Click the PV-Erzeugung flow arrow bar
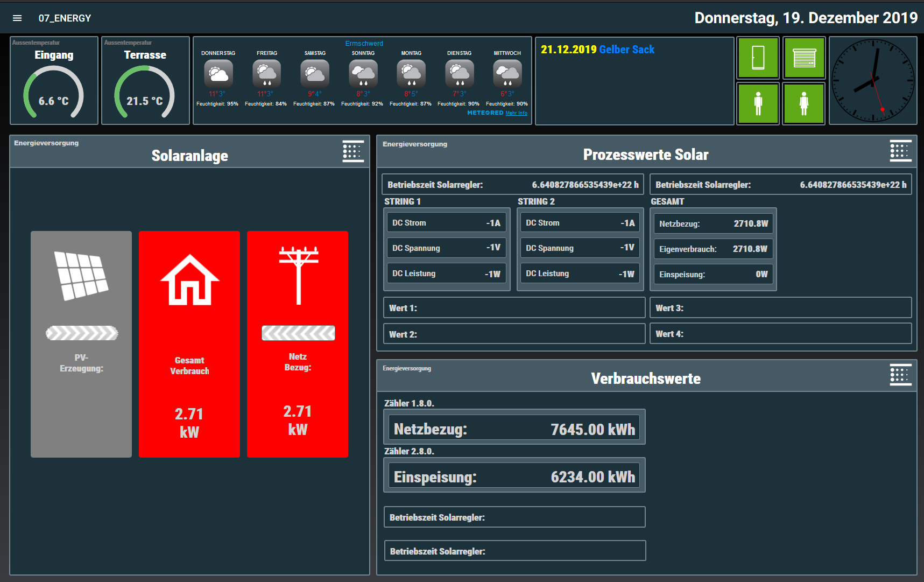 click(82, 333)
